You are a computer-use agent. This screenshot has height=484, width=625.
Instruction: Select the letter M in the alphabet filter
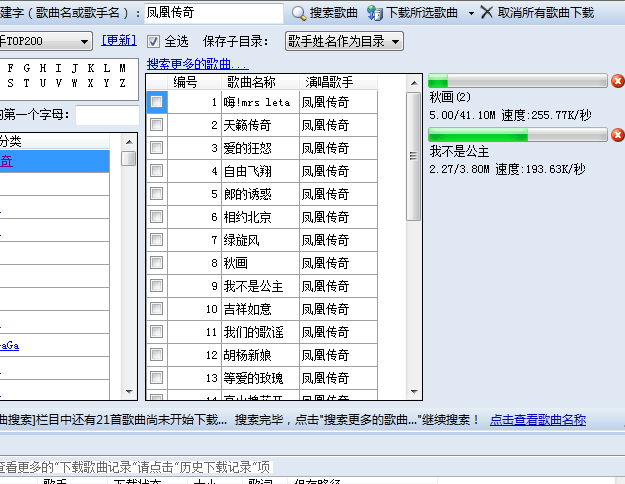pyautogui.click(x=122, y=68)
